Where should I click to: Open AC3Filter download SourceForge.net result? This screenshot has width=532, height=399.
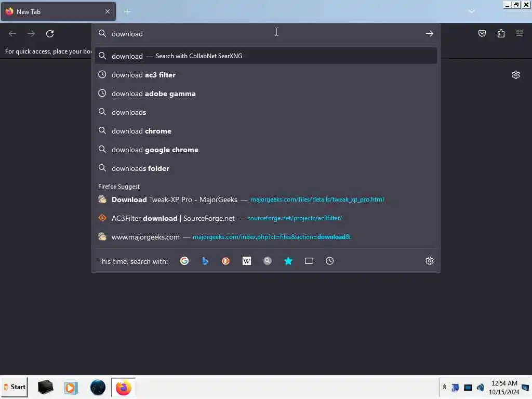265,218
